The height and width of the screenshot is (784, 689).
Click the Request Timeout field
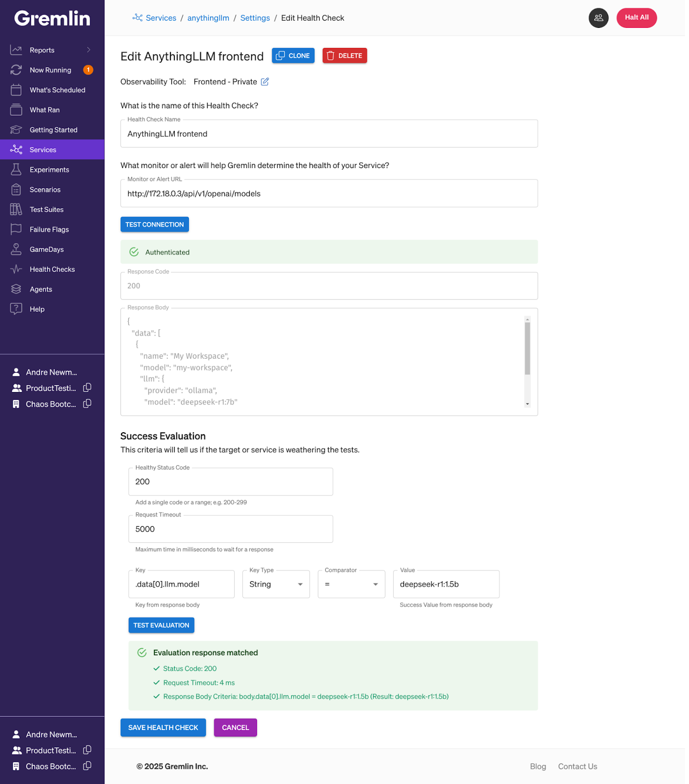click(x=231, y=529)
